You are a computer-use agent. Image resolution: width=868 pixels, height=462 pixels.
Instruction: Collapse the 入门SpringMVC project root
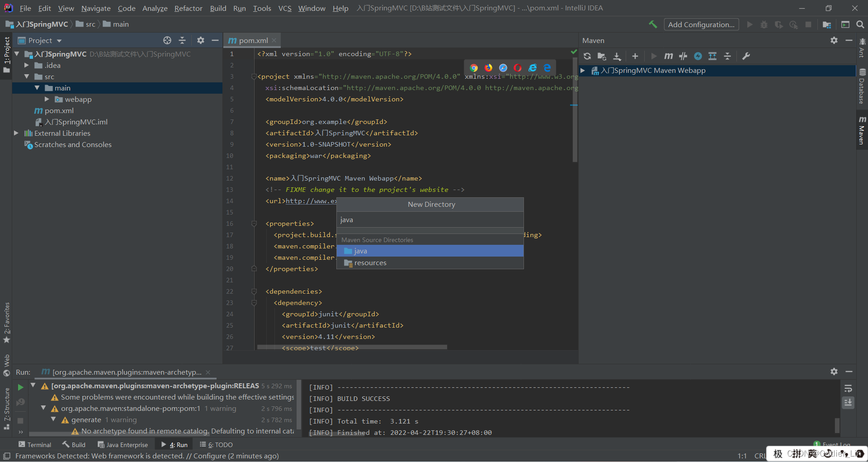click(17, 54)
